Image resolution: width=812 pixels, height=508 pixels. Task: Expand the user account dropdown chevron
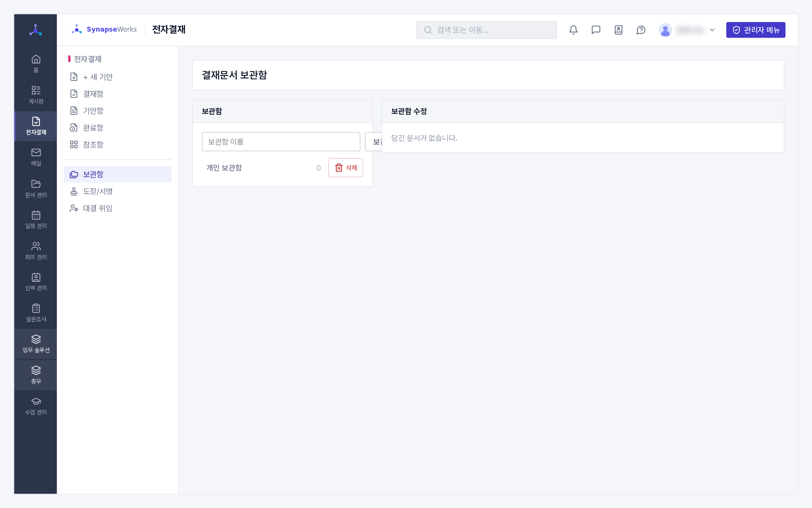(x=712, y=30)
